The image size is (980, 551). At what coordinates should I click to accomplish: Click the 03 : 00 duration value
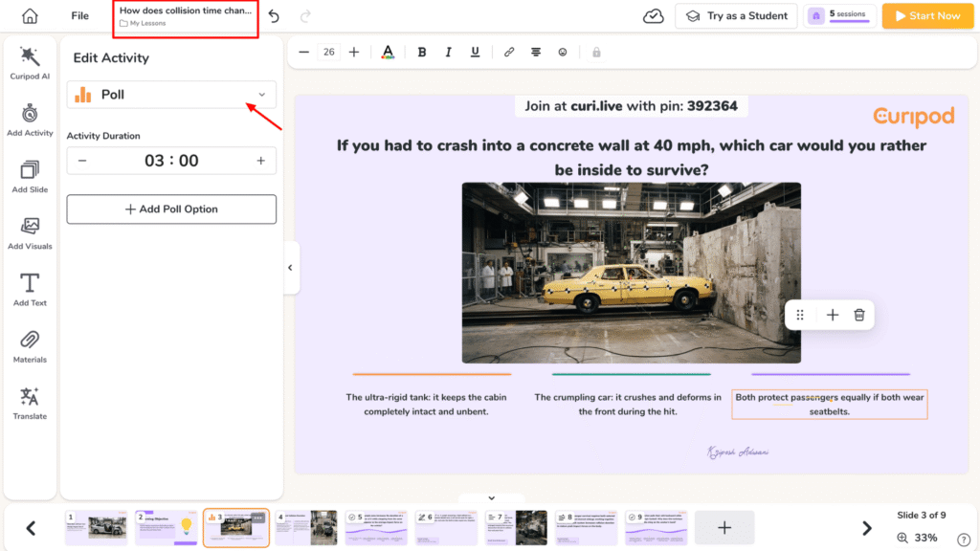[171, 161]
